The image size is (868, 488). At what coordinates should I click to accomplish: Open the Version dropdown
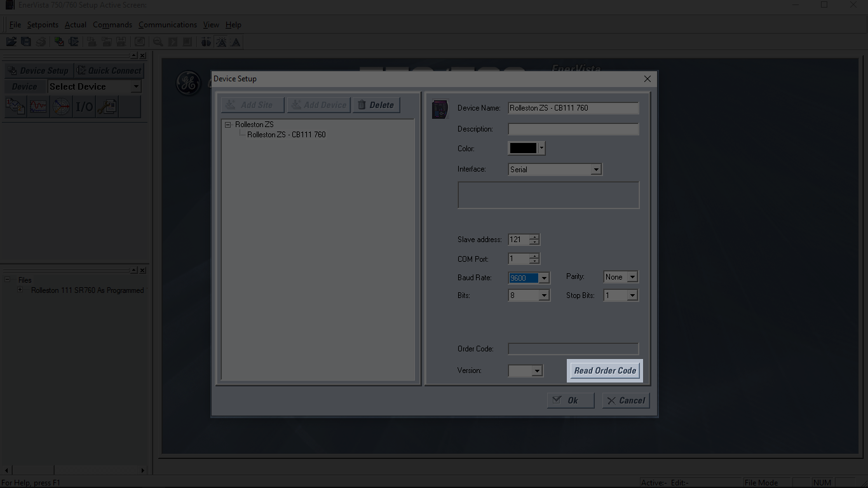coord(537,370)
